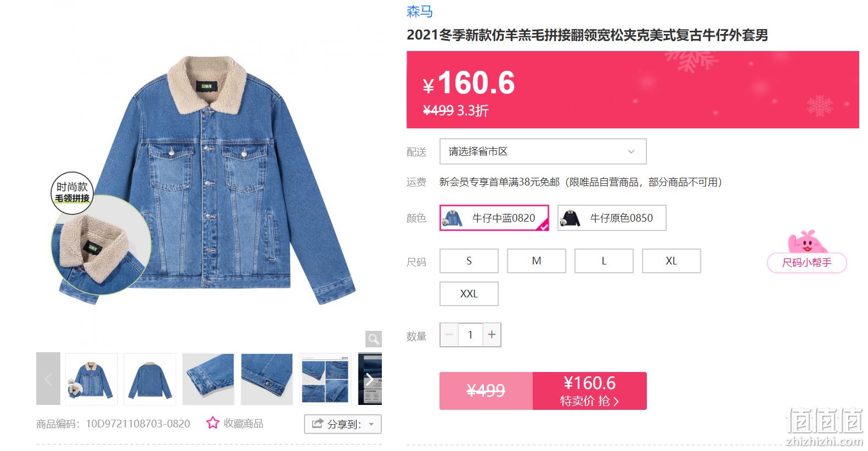Click the ¥160.6 特卖价 抢 buy button
The image size is (868, 451).
(x=590, y=391)
